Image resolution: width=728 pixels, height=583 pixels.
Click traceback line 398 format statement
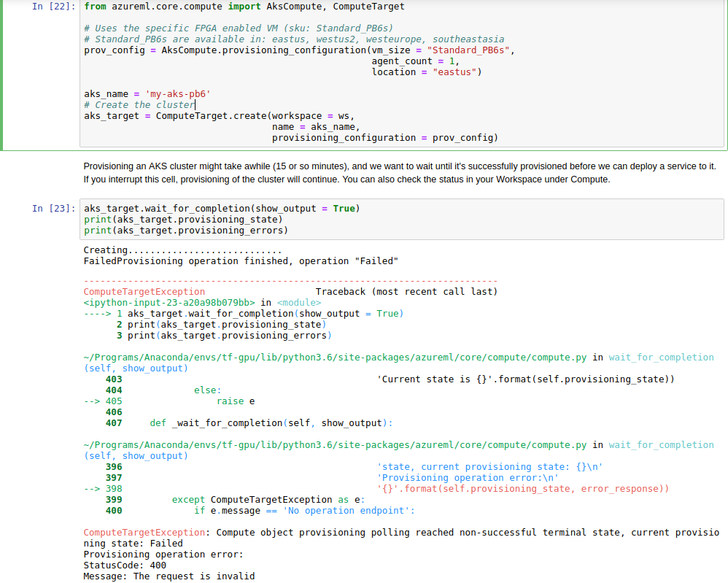click(523, 489)
